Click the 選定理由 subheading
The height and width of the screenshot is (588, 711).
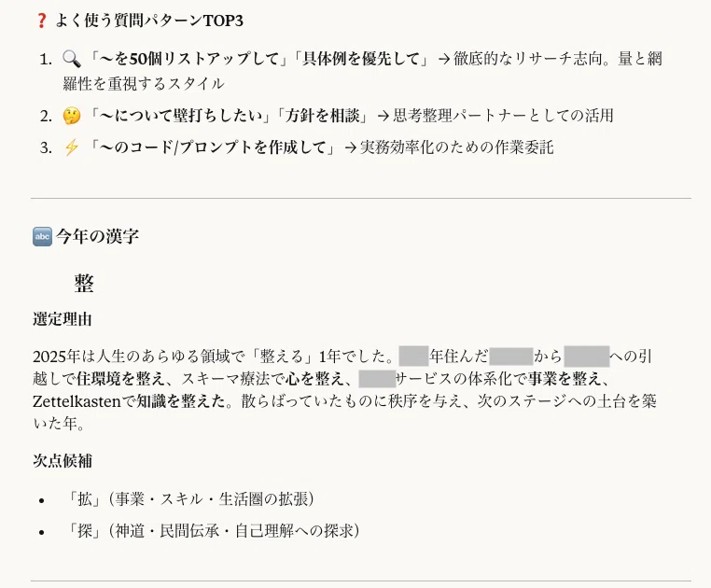tap(63, 319)
